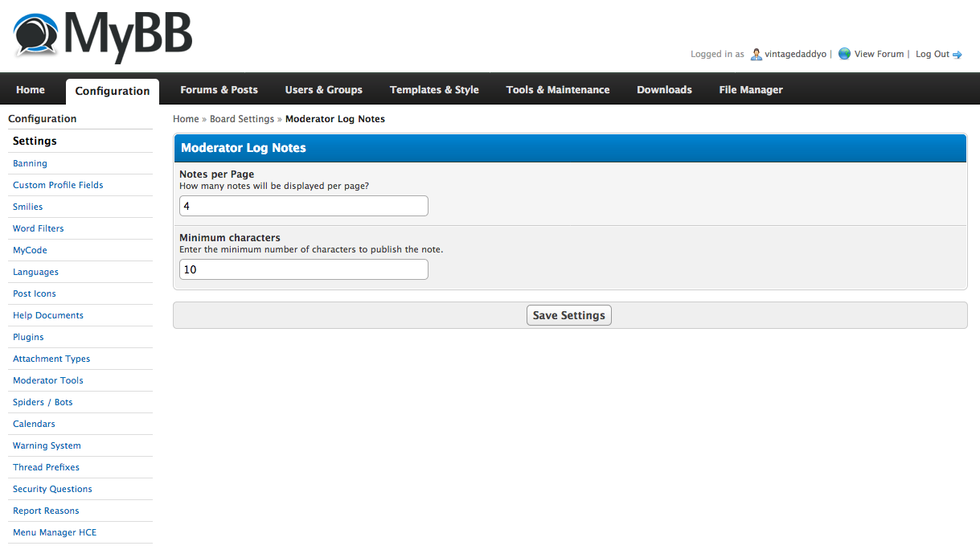Viewport: 980px width, 554px height.
Task: Open the Home tab
Action: point(31,90)
